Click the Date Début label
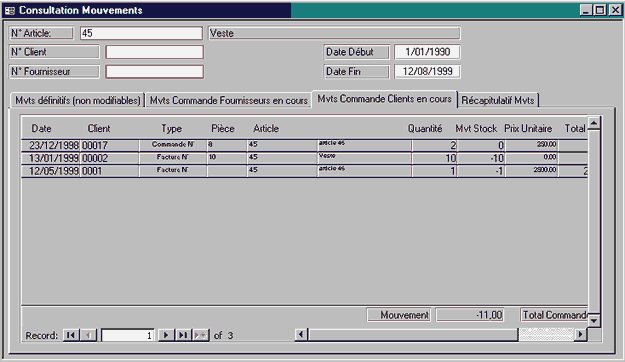 [356, 52]
